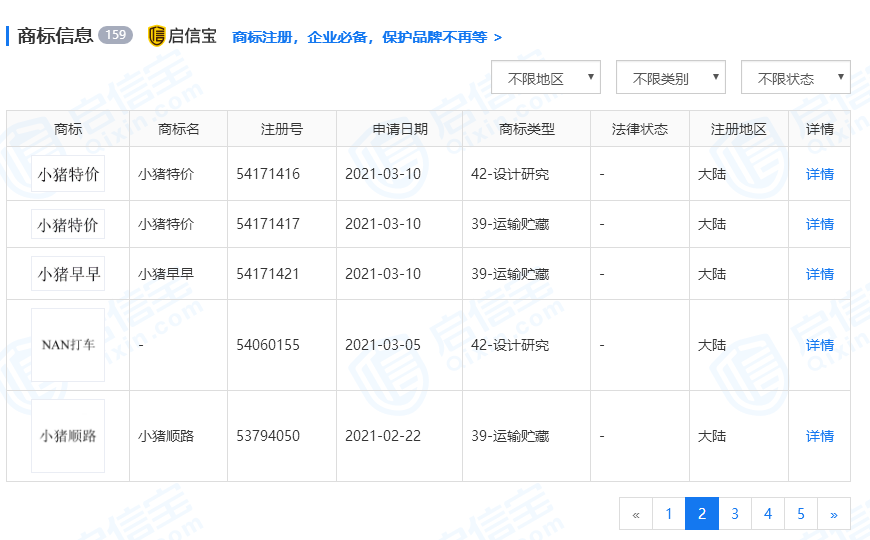Screen dimensions: 870x540
Task: Click 小猪特价 trademark image for 54171417
Action: point(68,224)
